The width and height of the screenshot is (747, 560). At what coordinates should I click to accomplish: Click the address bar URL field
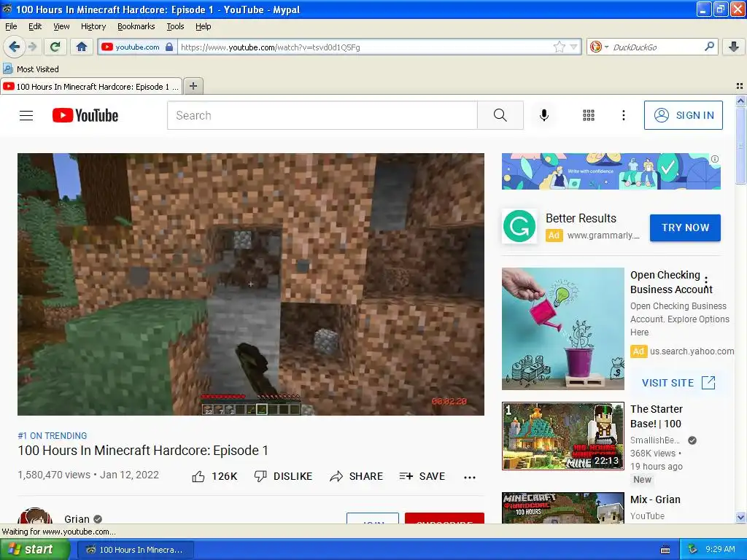[x=365, y=47]
